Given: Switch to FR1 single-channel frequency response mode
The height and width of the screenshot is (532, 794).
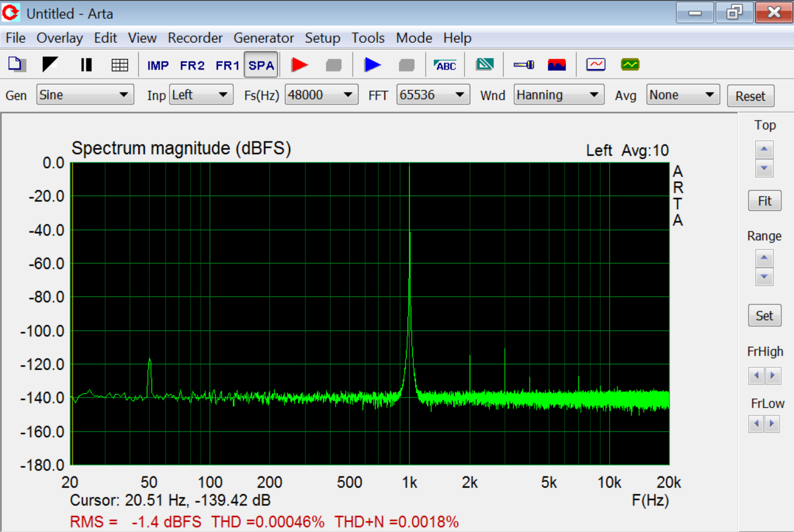Looking at the screenshot, I should [x=227, y=66].
